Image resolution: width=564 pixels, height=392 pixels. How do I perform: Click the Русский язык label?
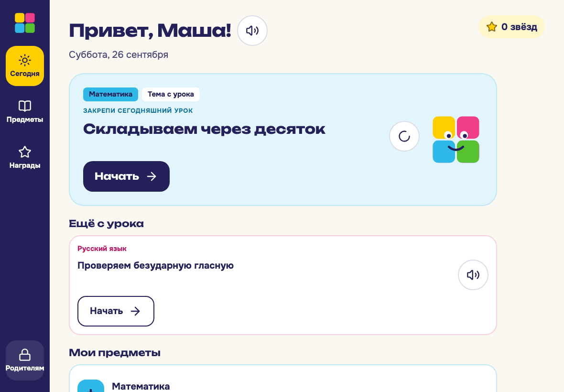coord(102,249)
